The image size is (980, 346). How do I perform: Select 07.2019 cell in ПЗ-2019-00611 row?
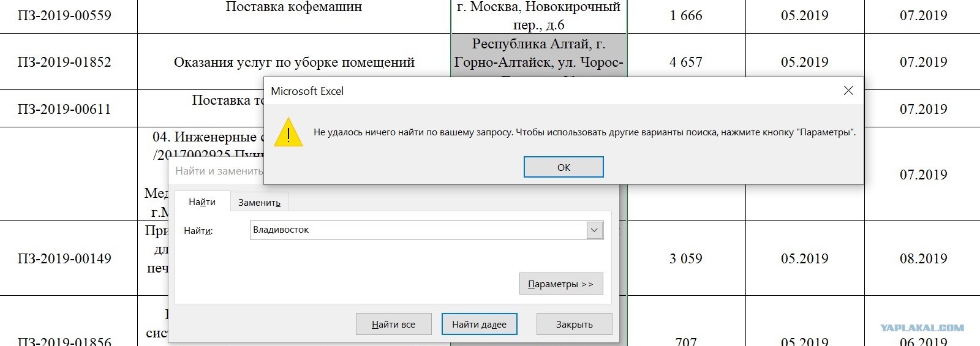coord(923,109)
